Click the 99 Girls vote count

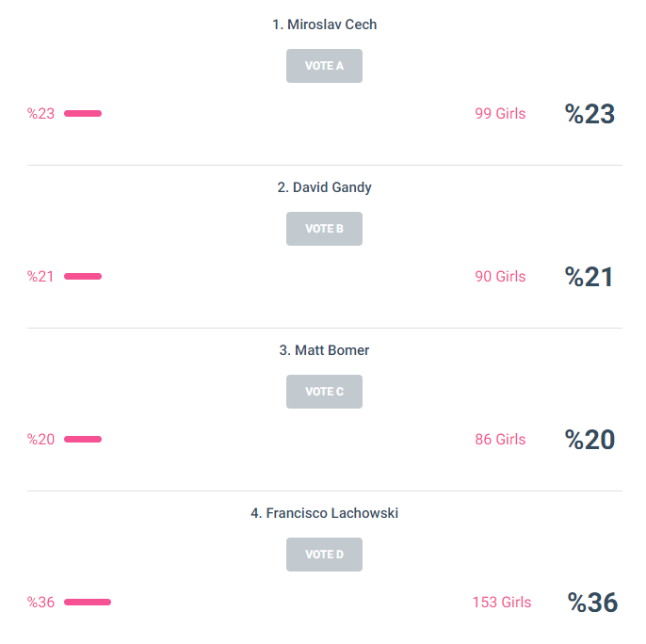tap(500, 114)
